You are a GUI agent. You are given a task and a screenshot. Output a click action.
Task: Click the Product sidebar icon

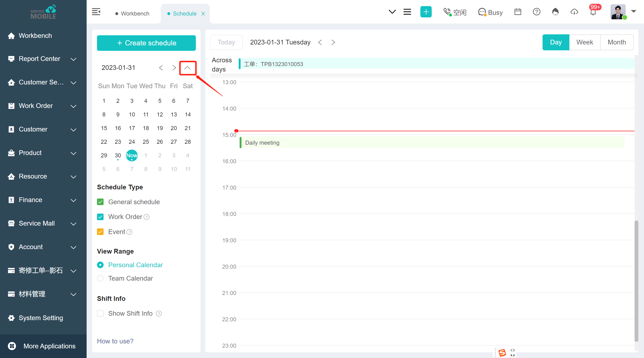pyautogui.click(x=11, y=153)
